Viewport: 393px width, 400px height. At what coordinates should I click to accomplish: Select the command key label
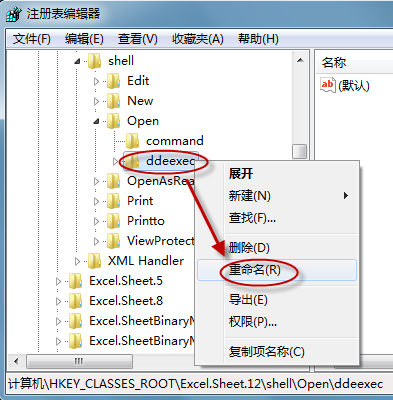(x=175, y=141)
